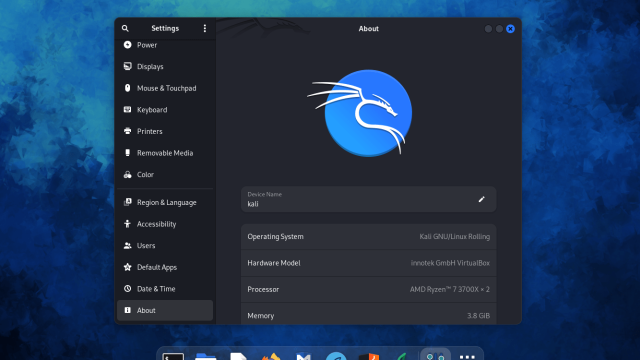Select the About sidebar entry
The width and height of the screenshot is (640, 360).
(x=165, y=311)
